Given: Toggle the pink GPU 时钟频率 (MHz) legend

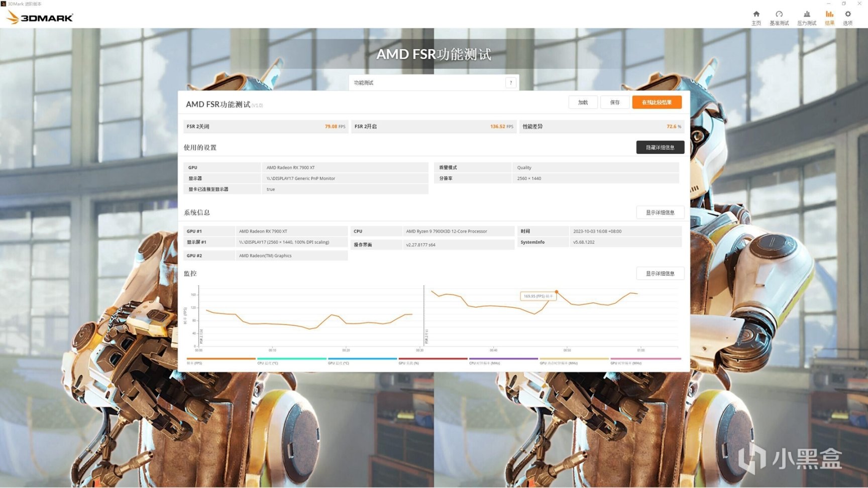Looking at the screenshot, I should pyautogui.click(x=645, y=361).
